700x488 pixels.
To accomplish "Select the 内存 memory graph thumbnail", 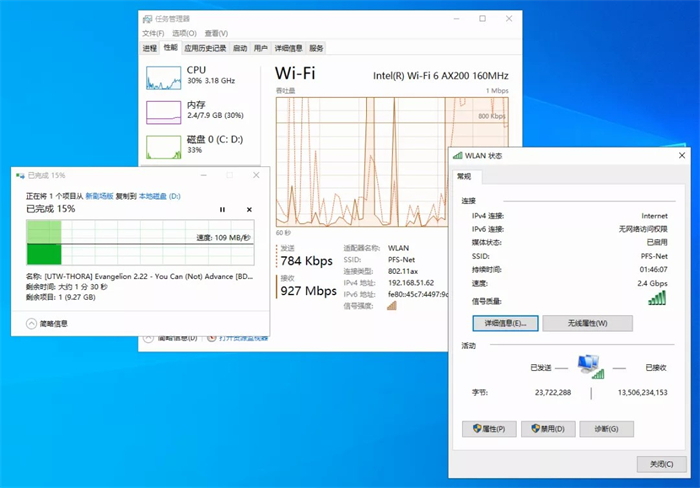I will 163,112.
